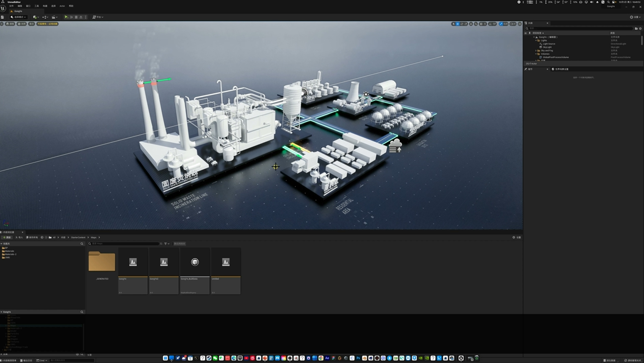Open the Actor menu in menu bar

pos(62,6)
